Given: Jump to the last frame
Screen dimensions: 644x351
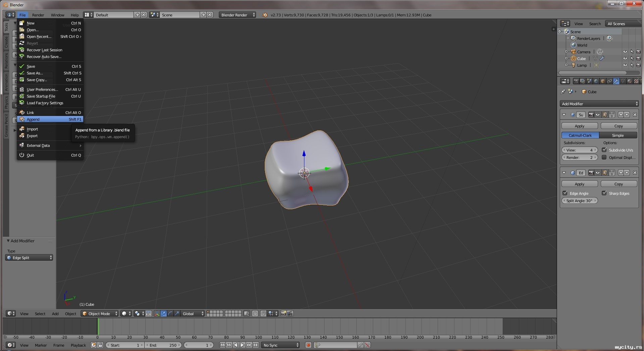Looking at the screenshot, I should pyautogui.click(x=256, y=345).
